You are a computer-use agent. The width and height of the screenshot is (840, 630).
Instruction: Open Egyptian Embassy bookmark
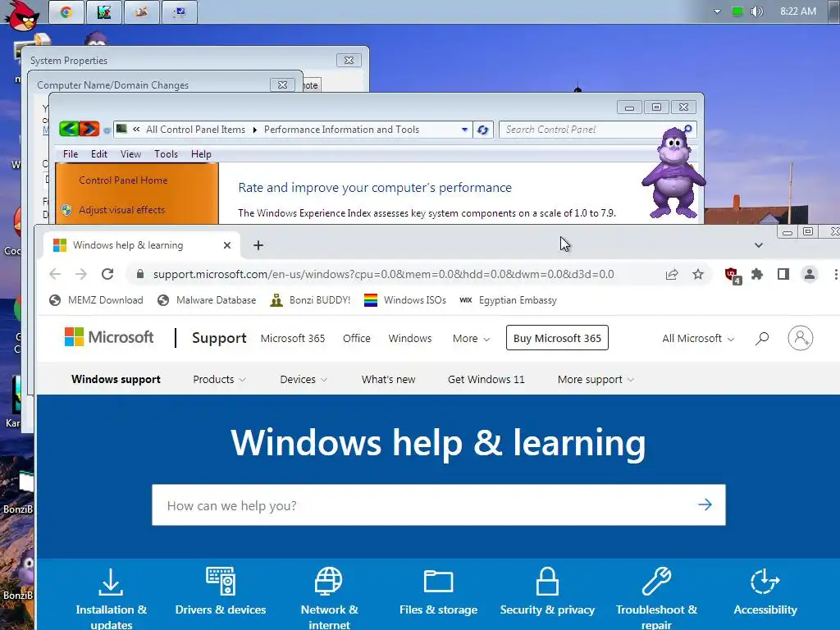508,300
